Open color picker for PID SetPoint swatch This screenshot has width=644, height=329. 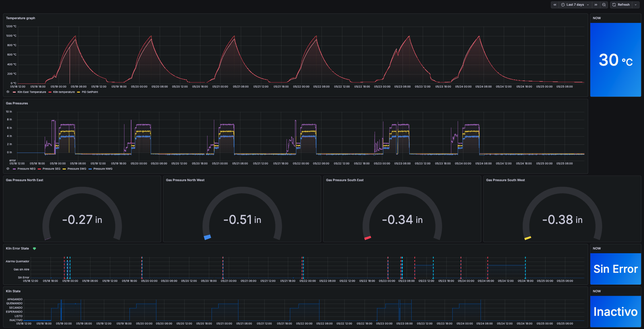[79, 92]
